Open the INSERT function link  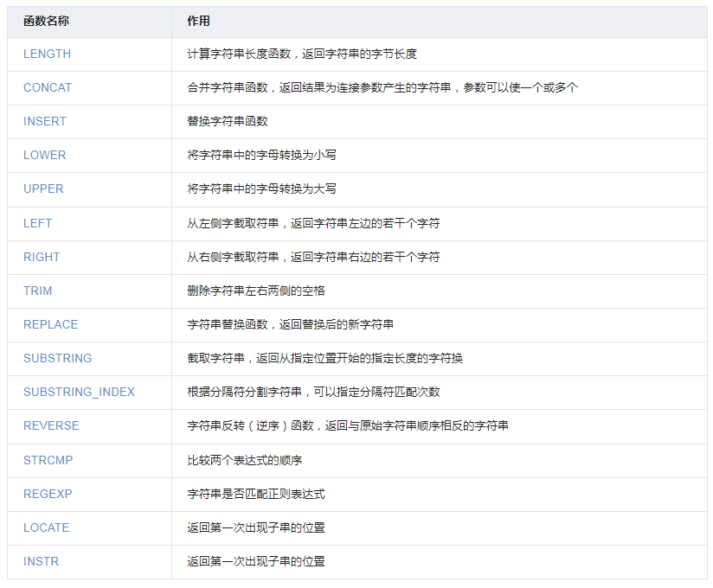coord(43,121)
